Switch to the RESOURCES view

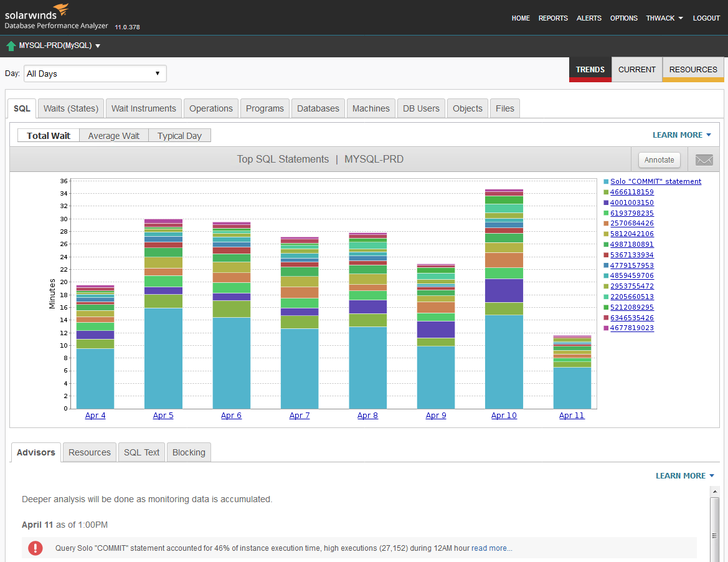point(693,70)
